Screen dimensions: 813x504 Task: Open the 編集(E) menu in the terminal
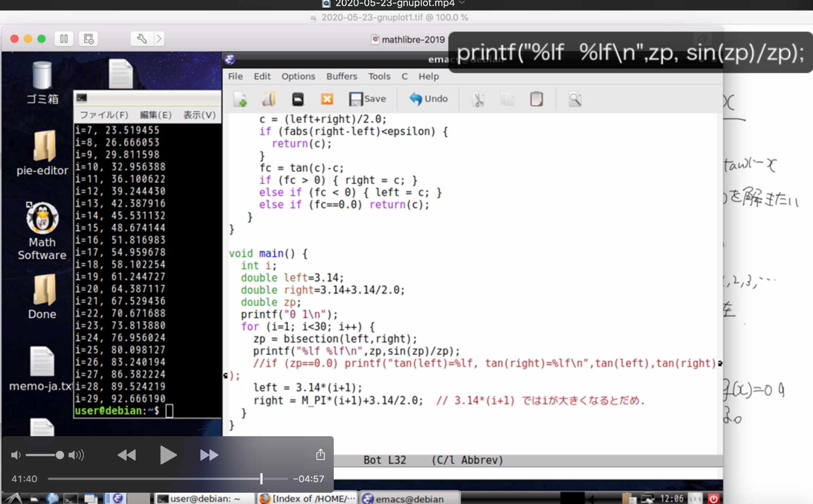(156, 115)
